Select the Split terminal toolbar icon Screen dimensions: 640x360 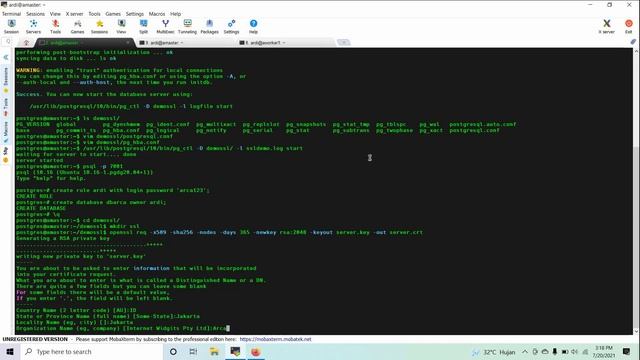pos(143,27)
